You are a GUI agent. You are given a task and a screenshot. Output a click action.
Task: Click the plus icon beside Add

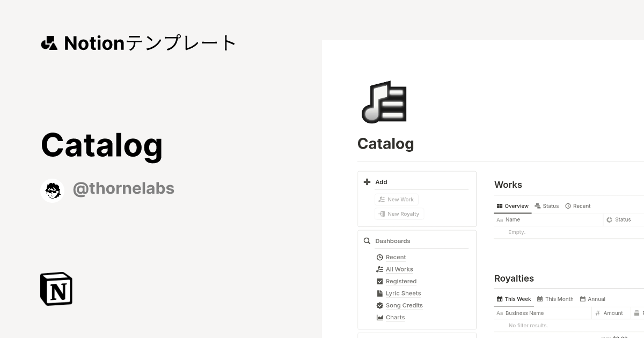tap(367, 182)
